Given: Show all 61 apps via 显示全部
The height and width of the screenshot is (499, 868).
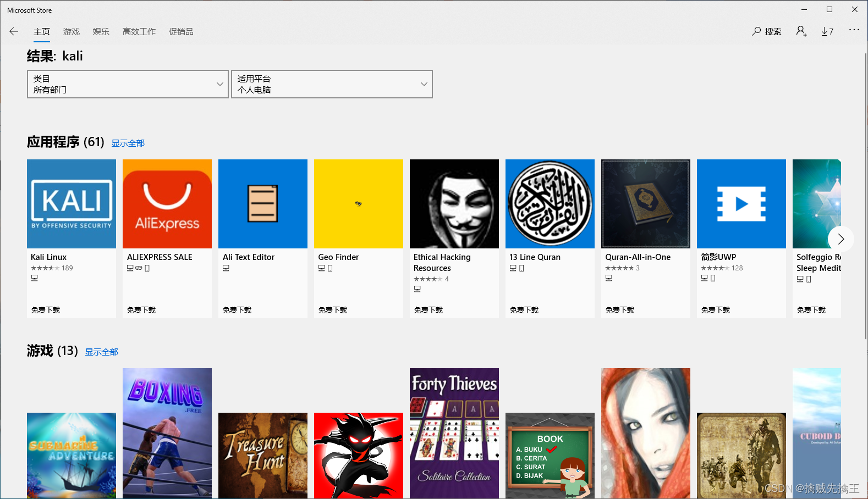Looking at the screenshot, I should [128, 143].
